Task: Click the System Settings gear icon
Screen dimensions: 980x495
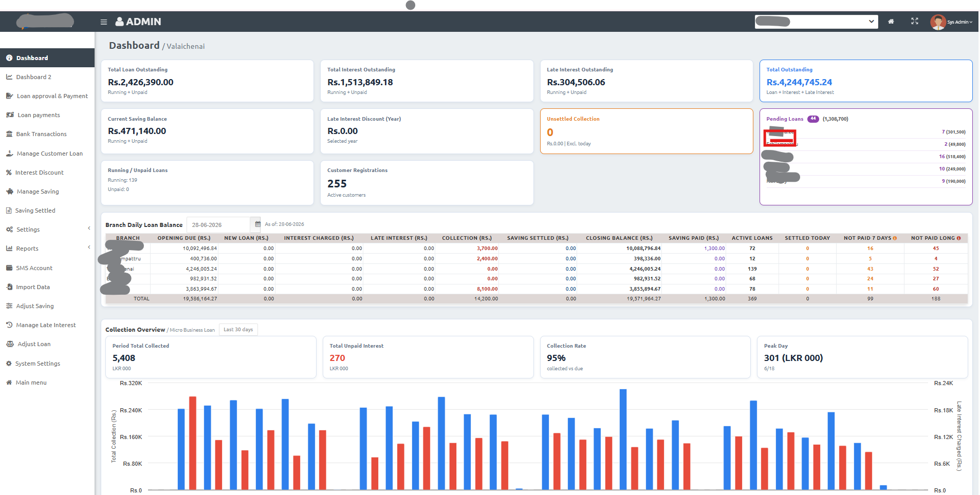Action: (9, 364)
